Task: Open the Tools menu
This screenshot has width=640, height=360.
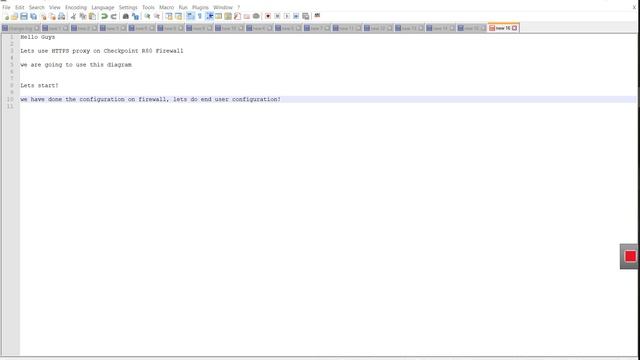Action: [x=148, y=7]
